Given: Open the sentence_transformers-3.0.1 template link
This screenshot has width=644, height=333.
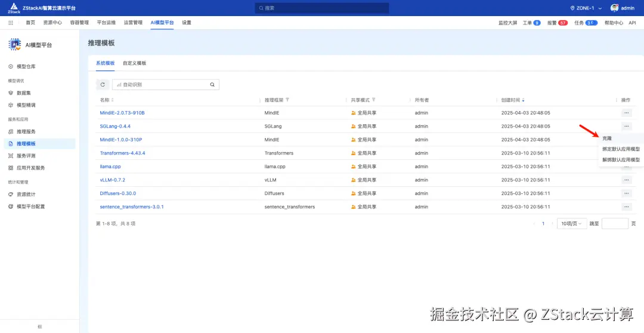Looking at the screenshot, I should [x=132, y=207].
